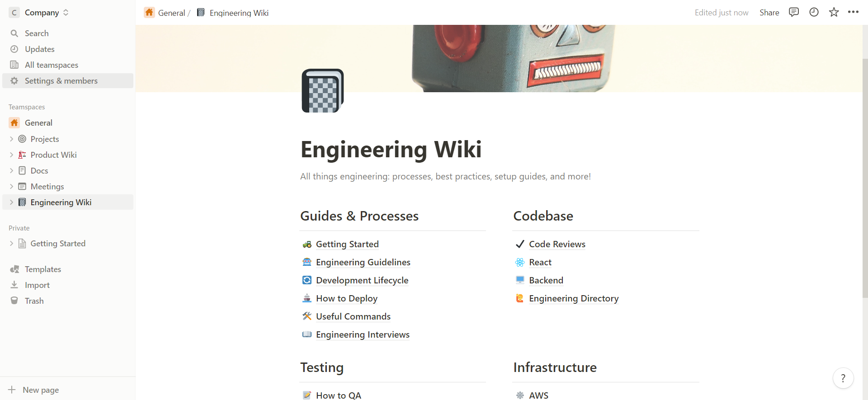Viewport: 868px width, 400px height.
Task: Click the computer icon beside Backend
Action: tap(520, 280)
